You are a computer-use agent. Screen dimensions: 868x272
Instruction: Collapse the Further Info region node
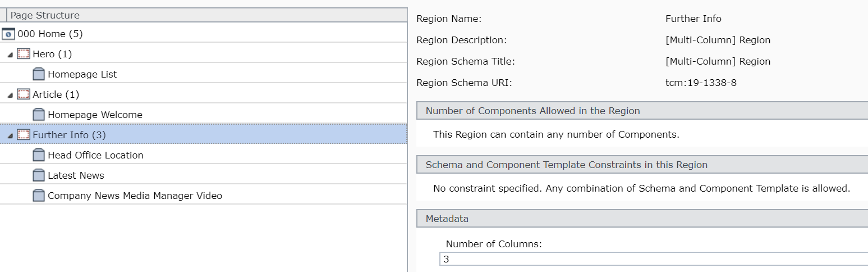pyautogui.click(x=10, y=135)
